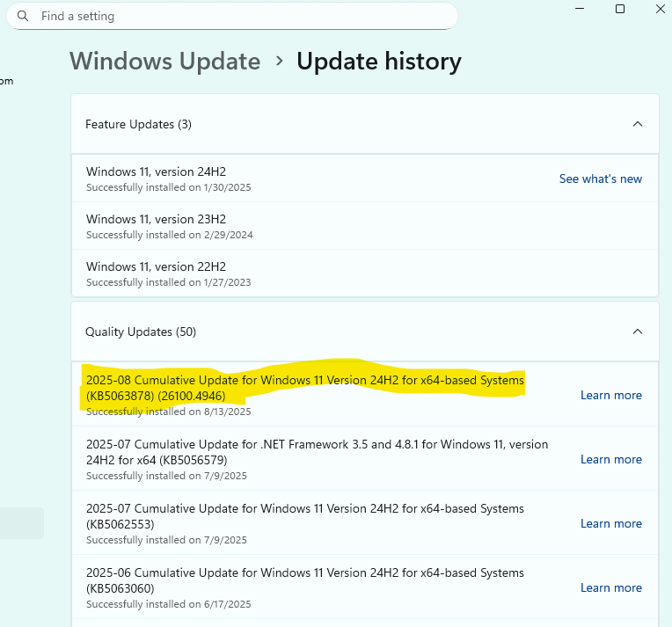672x627 pixels.
Task: Click the Update history page heading
Action: [378, 61]
